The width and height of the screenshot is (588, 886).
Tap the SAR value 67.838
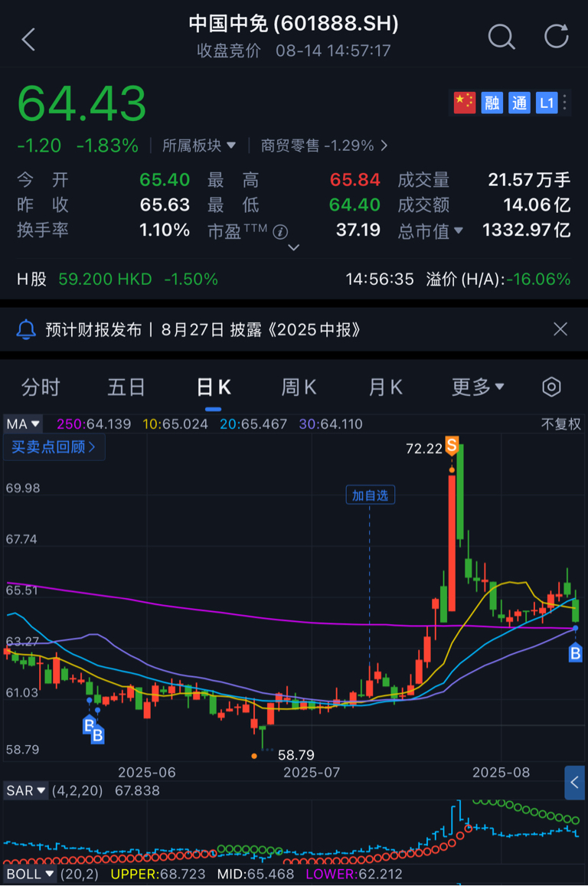coord(137,790)
